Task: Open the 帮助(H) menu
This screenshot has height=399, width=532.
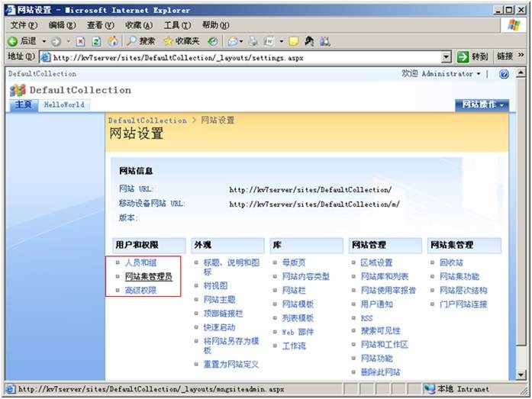Action: click(x=215, y=25)
